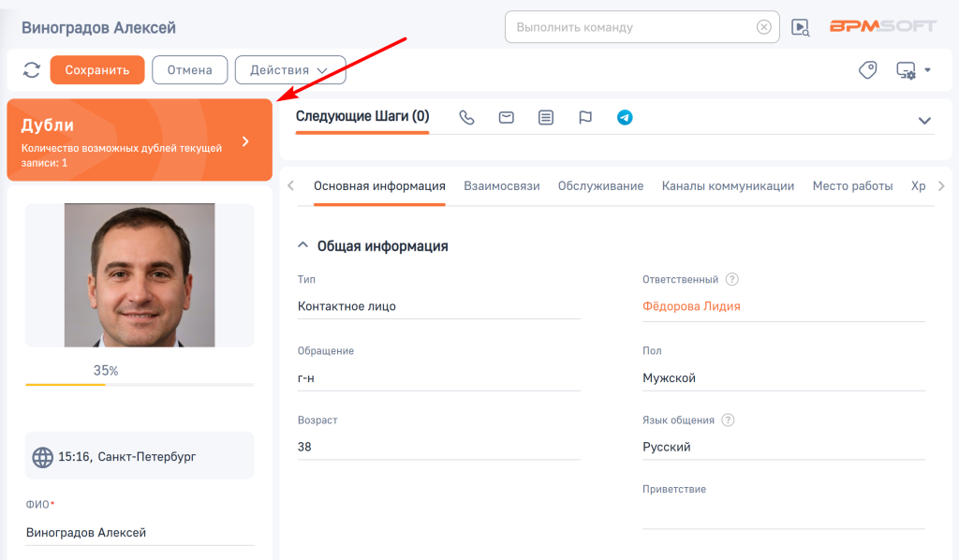Open the Фёдорова Лидия responsible link
959x560 pixels.
691,306
